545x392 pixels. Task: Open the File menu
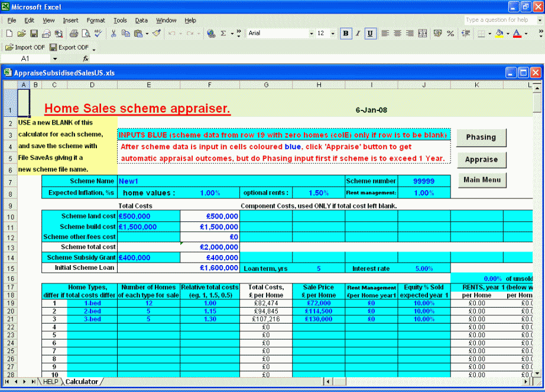[x=12, y=21]
